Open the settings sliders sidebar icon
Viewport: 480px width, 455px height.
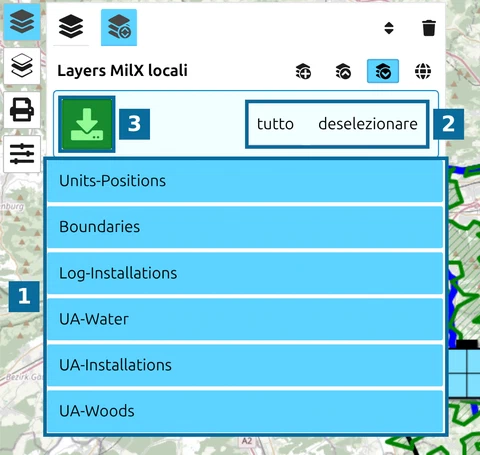pos(22,154)
